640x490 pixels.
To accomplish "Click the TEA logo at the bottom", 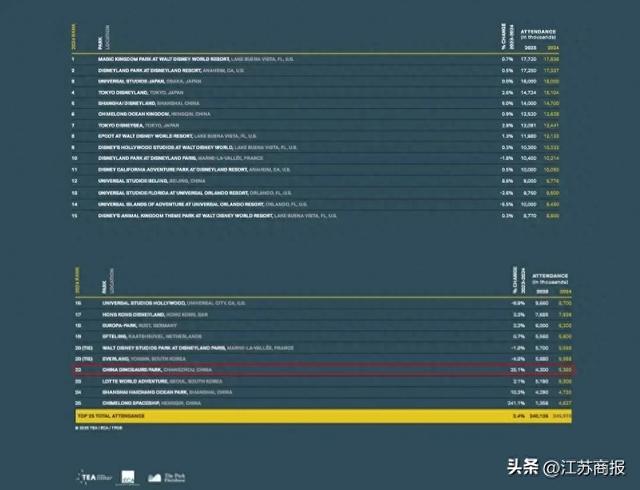I will pyautogui.click(x=94, y=477).
